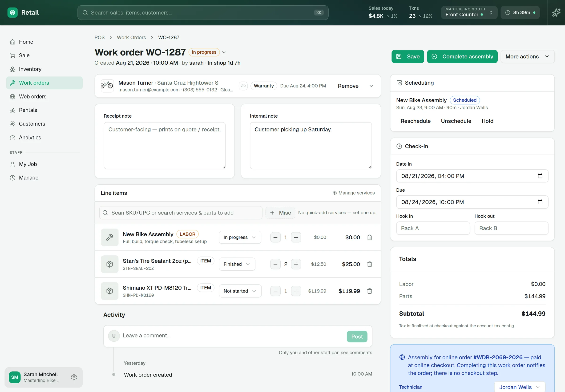Viewport: 565px width, 392px height.
Task: Open the Technician Jordan Wells dropdown
Action: [520, 387]
